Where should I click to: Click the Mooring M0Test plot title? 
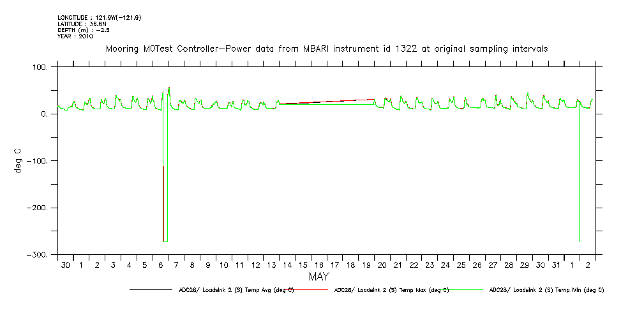tap(326, 49)
